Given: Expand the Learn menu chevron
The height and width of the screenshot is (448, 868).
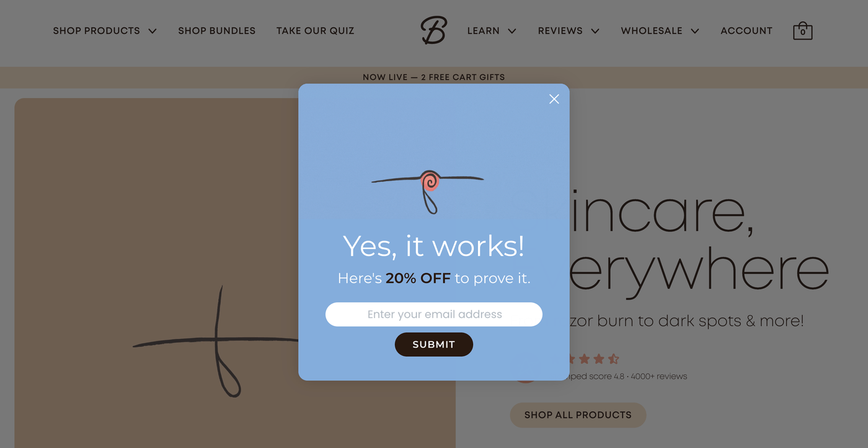Looking at the screenshot, I should [511, 31].
